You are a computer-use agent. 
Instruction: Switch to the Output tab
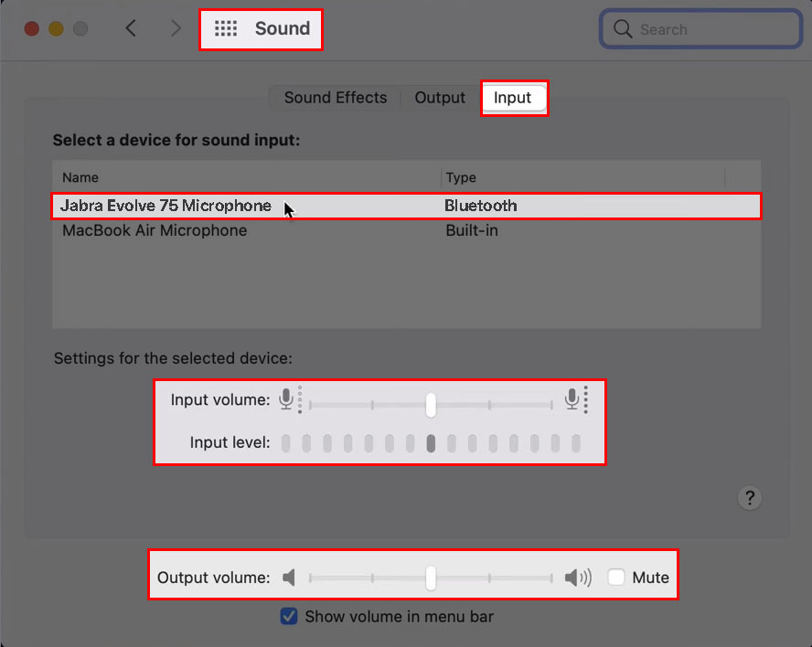coord(440,97)
